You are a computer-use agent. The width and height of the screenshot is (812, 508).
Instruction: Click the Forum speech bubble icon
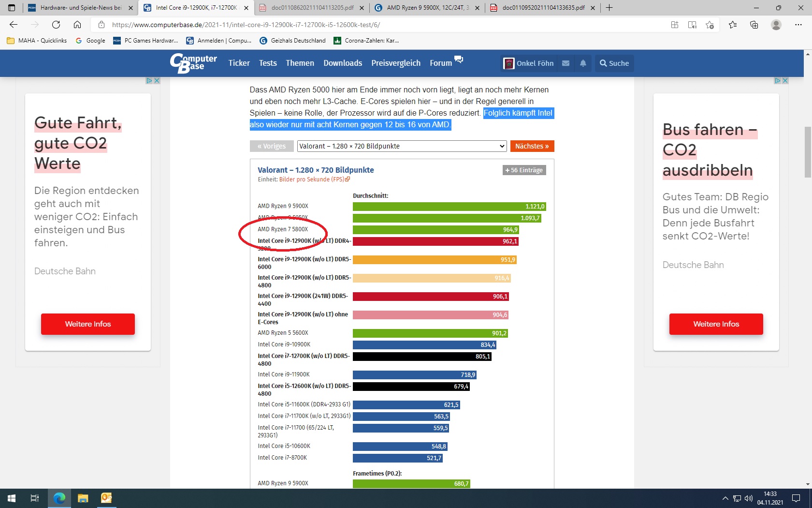459,59
